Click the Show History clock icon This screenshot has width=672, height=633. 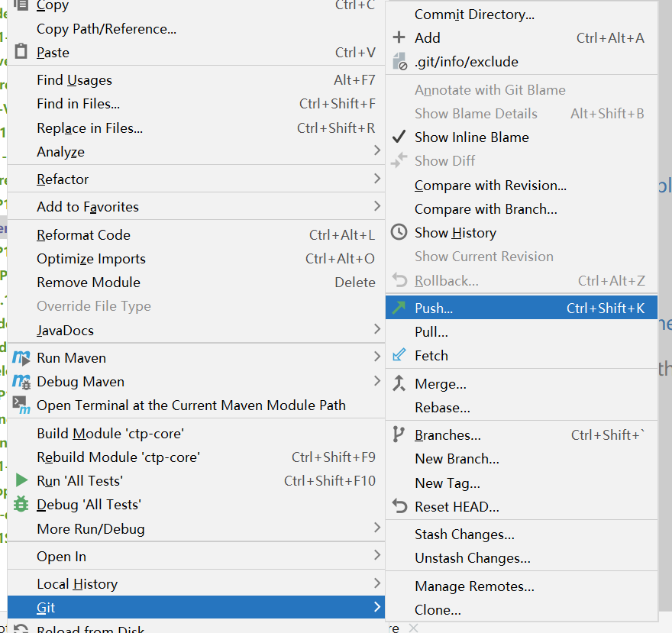(x=399, y=233)
